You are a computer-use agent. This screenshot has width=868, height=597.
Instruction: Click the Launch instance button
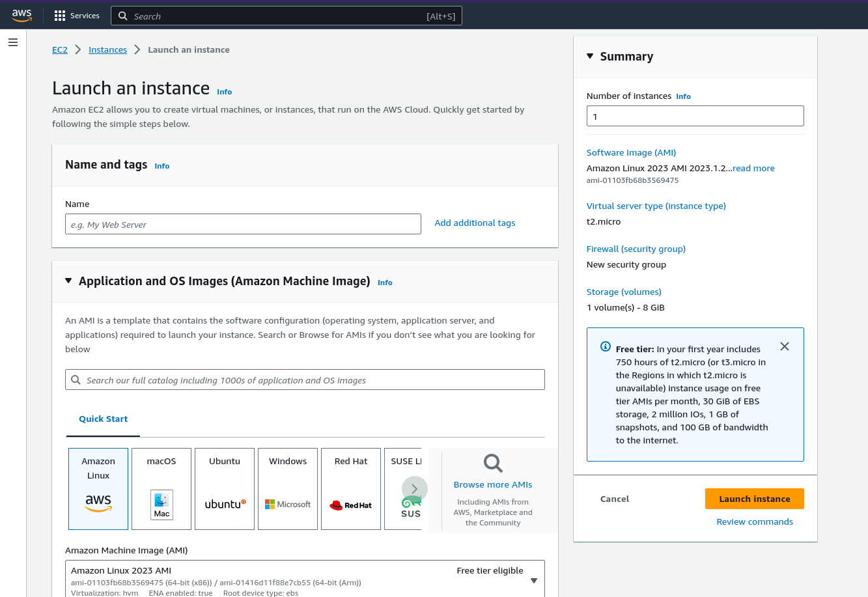coord(754,499)
